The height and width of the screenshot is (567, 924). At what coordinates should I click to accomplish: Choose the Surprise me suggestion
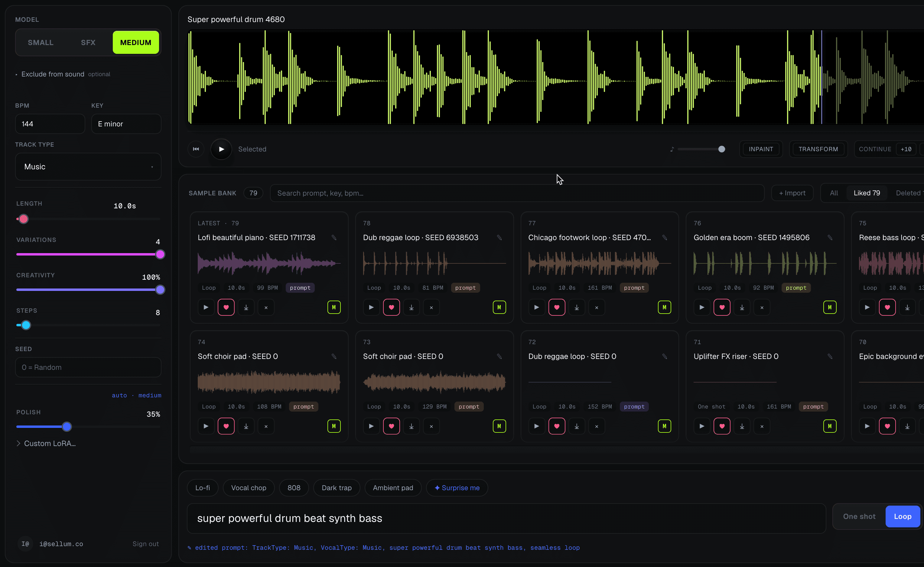click(x=457, y=488)
